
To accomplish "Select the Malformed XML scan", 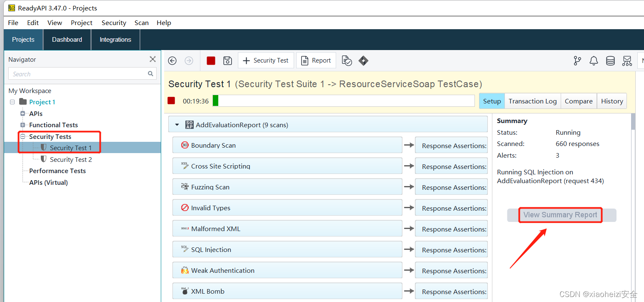I will tap(287, 229).
